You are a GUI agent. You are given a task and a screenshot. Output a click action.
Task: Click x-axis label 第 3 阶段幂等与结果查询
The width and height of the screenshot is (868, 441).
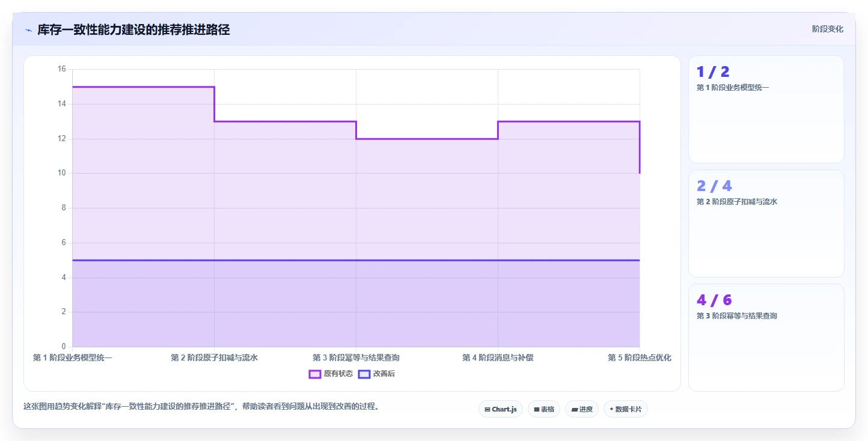point(356,357)
